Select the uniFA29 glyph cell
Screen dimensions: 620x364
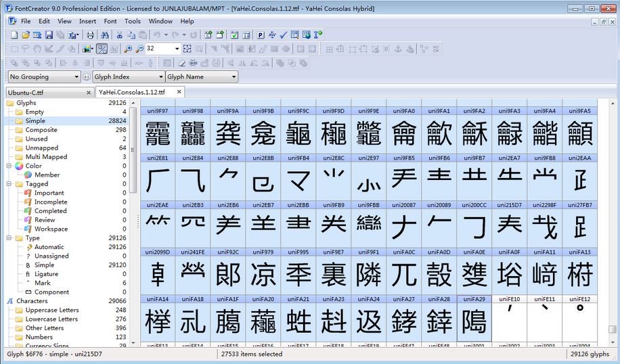point(474,318)
